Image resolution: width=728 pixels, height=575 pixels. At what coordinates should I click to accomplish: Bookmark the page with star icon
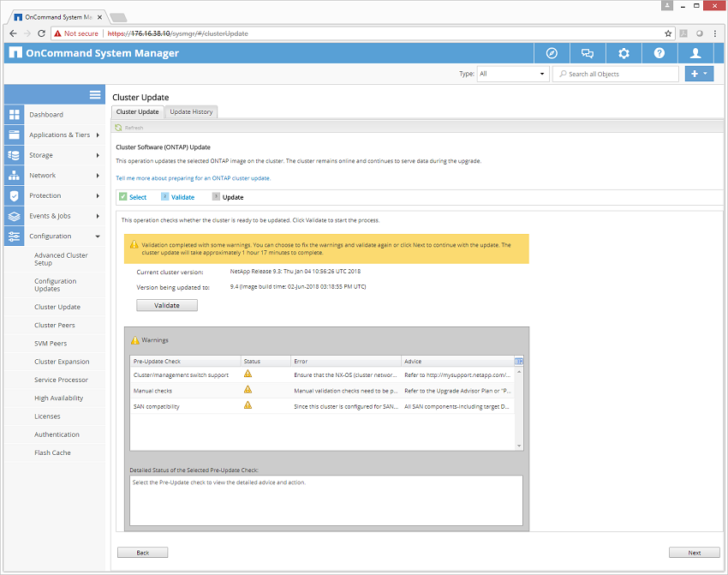tap(668, 33)
